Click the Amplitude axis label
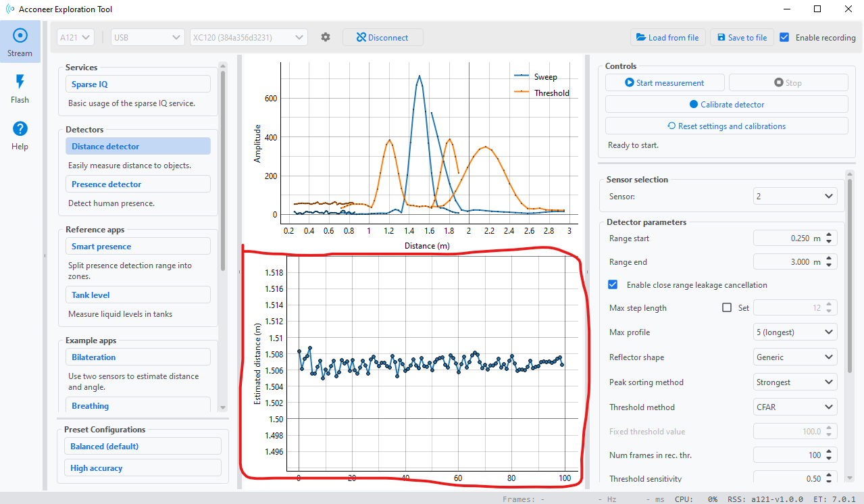 point(257,143)
